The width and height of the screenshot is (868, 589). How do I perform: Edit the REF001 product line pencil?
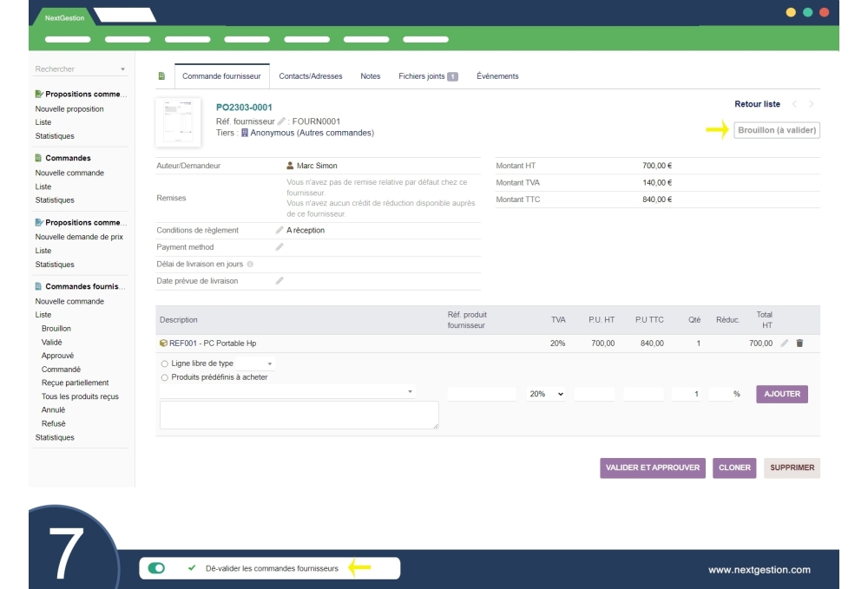click(x=785, y=344)
